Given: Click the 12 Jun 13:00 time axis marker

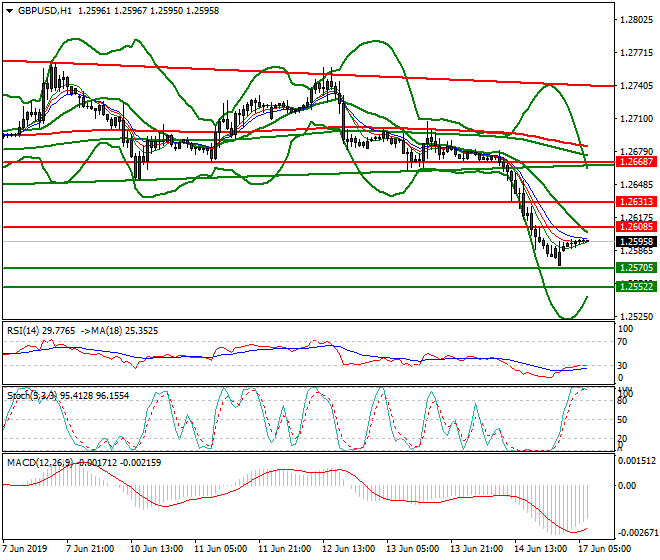Looking at the screenshot, I should click(349, 549).
